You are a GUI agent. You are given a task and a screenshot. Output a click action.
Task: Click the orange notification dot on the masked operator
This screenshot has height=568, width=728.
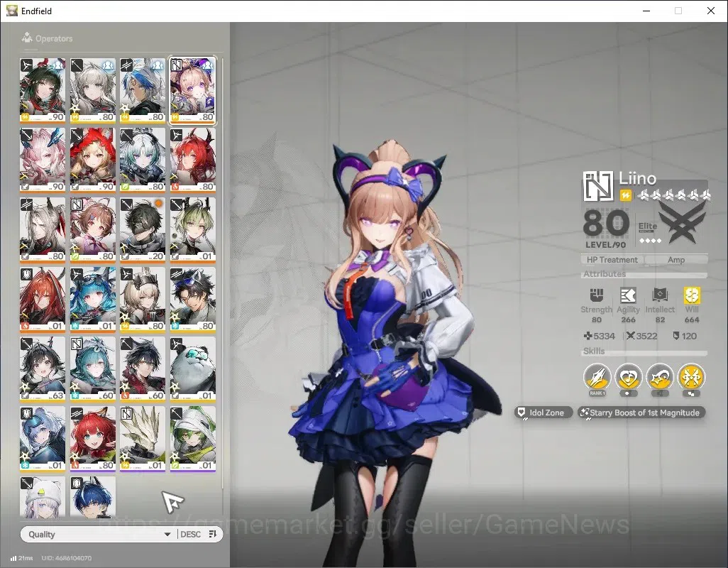pos(158,204)
